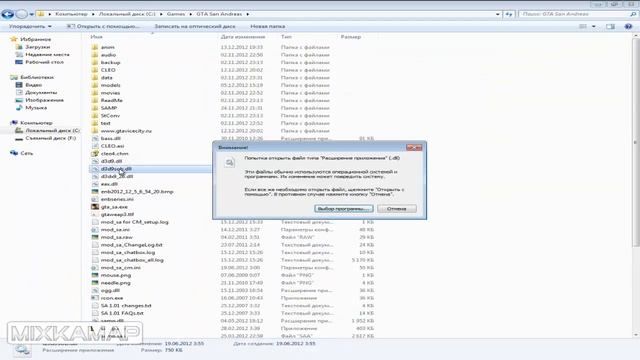
Task: Select the 'SAMP' folder icon
Action: pos(95,108)
